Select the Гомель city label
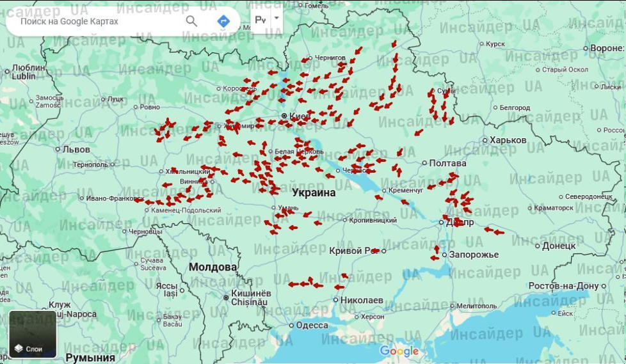 pyautogui.click(x=317, y=6)
